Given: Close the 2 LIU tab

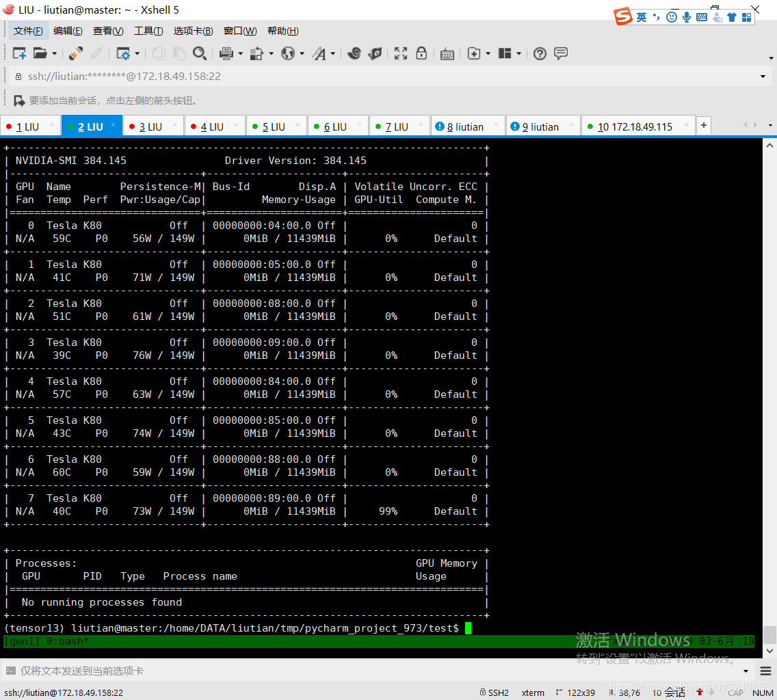Looking at the screenshot, I should click(x=114, y=125).
